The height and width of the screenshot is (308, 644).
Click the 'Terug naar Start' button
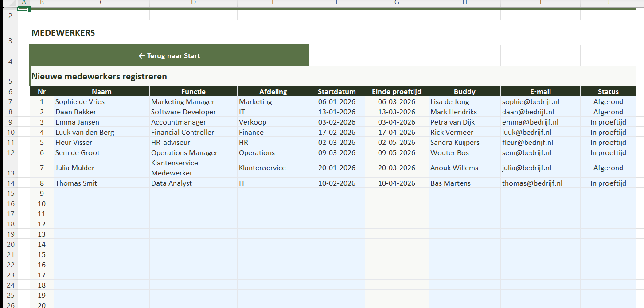coord(169,56)
